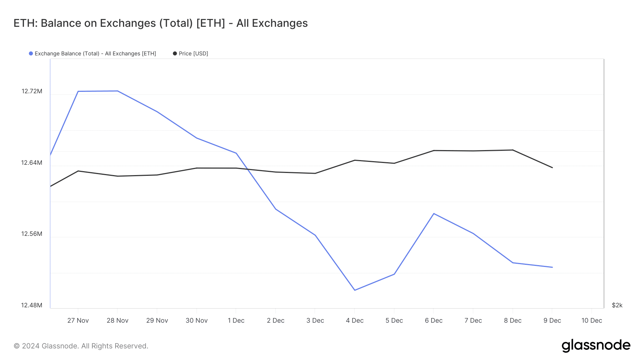The width and height of the screenshot is (644, 362).
Task: Click the blue line's lowest point at 4 Dec
Action: pyautogui.click(x=355, y=290)
